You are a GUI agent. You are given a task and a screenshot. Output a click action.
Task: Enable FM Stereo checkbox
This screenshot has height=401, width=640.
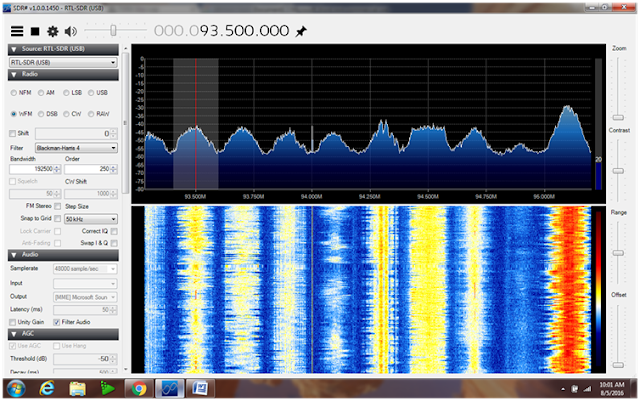(58, 206)
